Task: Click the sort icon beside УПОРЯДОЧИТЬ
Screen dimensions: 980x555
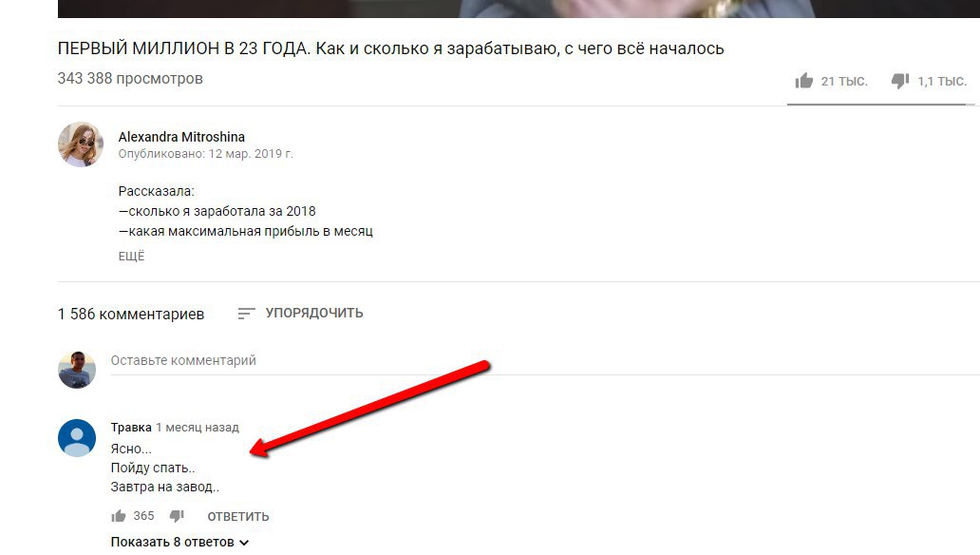Action: [246, 314]
